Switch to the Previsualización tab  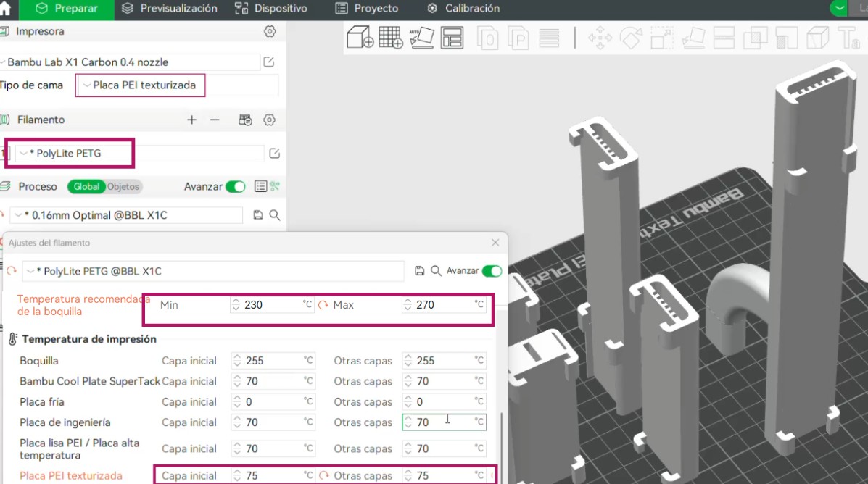pos(170,9)
